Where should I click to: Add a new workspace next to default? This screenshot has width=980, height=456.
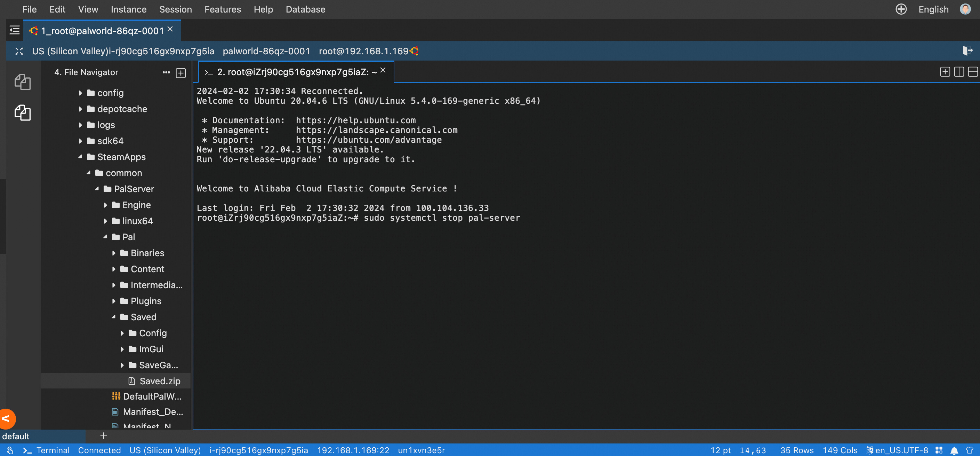click(103, 436)
